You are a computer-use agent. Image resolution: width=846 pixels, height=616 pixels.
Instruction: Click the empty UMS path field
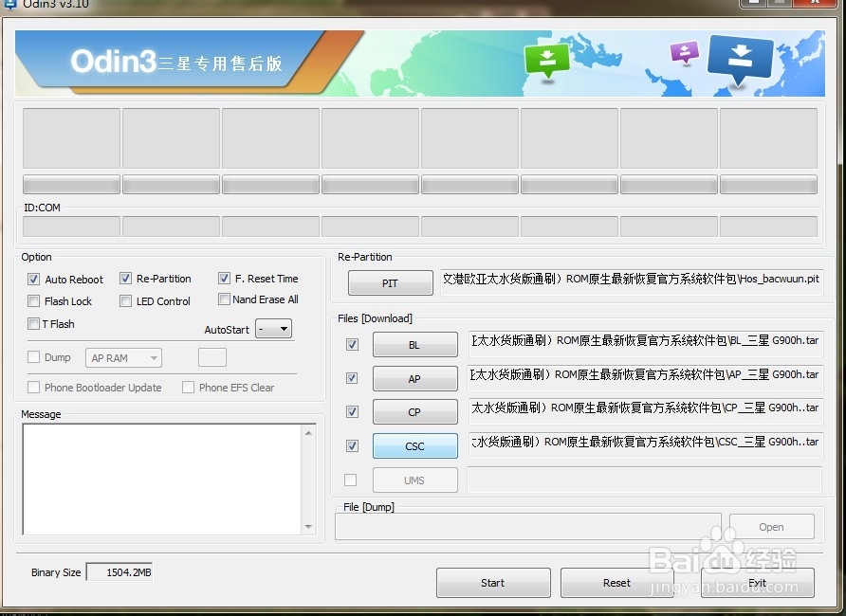(644, 480)
